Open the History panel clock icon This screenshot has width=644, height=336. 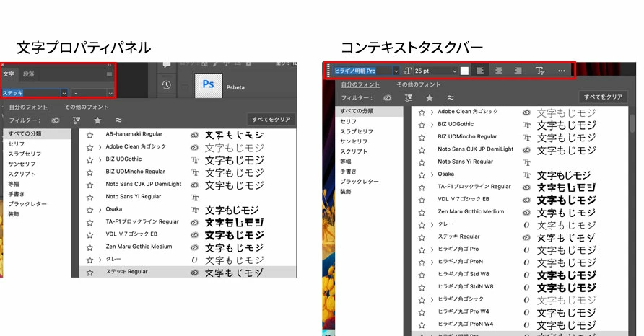(166, 85)
